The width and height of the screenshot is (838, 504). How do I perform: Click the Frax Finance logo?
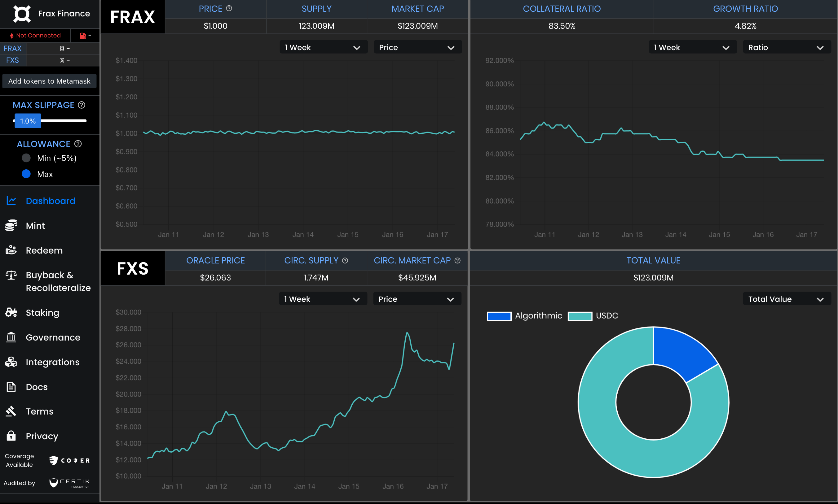click(x=22, y=14)
